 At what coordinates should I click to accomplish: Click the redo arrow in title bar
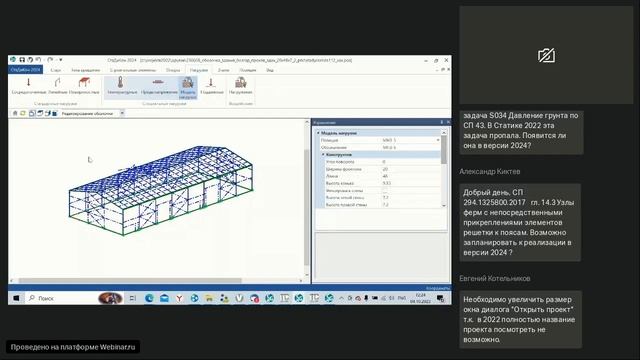pyautogui.click(x=50, y=60)
